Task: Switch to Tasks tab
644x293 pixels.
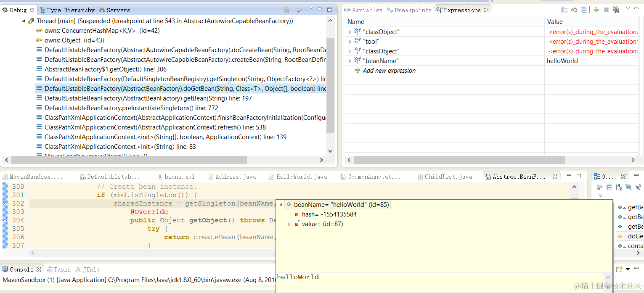Action: click(x=58, y=269)
